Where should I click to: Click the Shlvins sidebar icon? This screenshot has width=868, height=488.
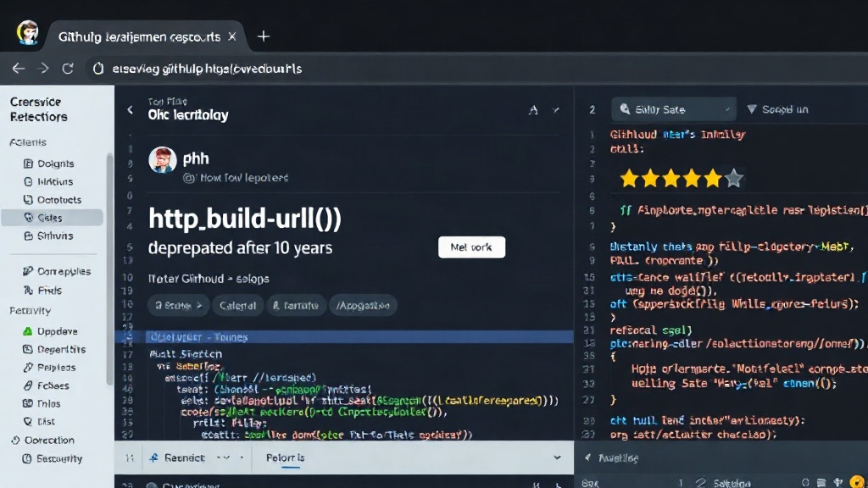pyautogui.click(x=28, y=236)
